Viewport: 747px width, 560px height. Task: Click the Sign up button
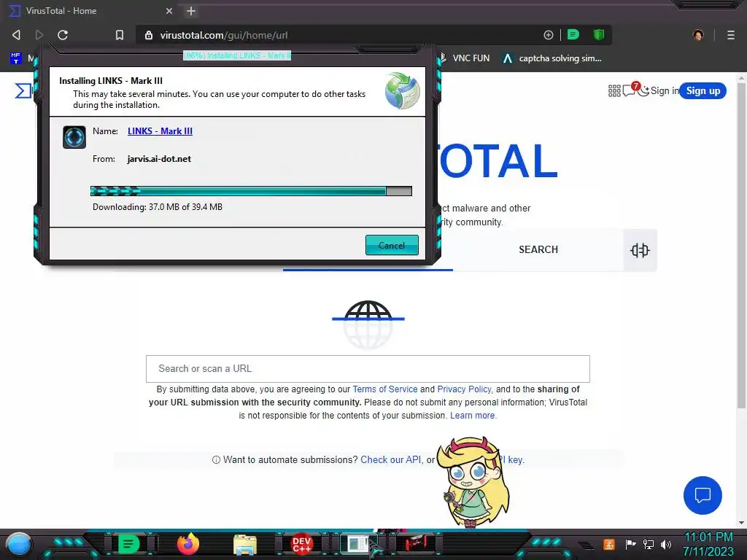(x=703, y=90)
